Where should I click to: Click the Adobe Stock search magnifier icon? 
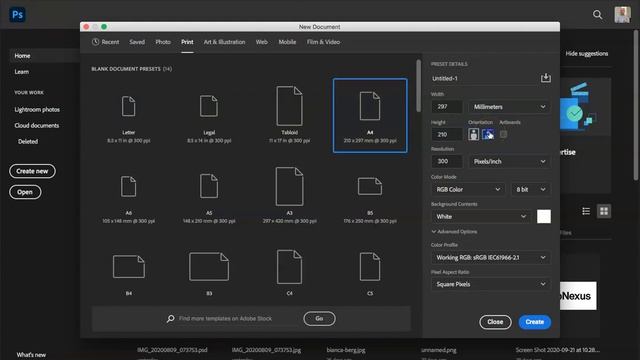click(x=170, y=318)
